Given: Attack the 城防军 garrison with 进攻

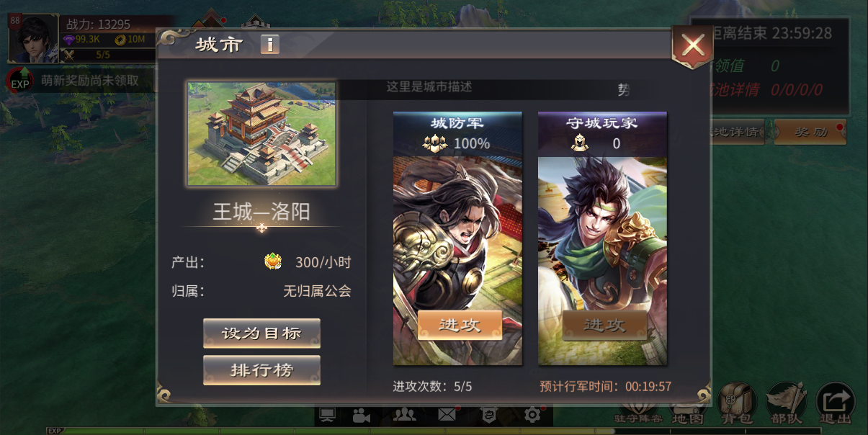Looking at the screenshot, I should tap(460, 325).
